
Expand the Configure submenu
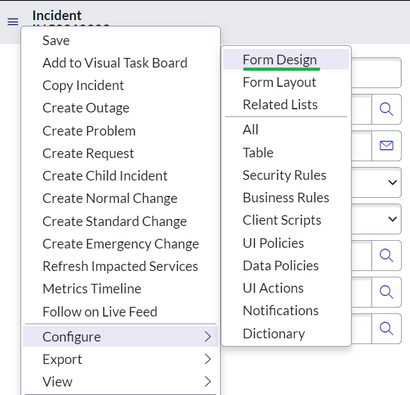click(121, 337)
